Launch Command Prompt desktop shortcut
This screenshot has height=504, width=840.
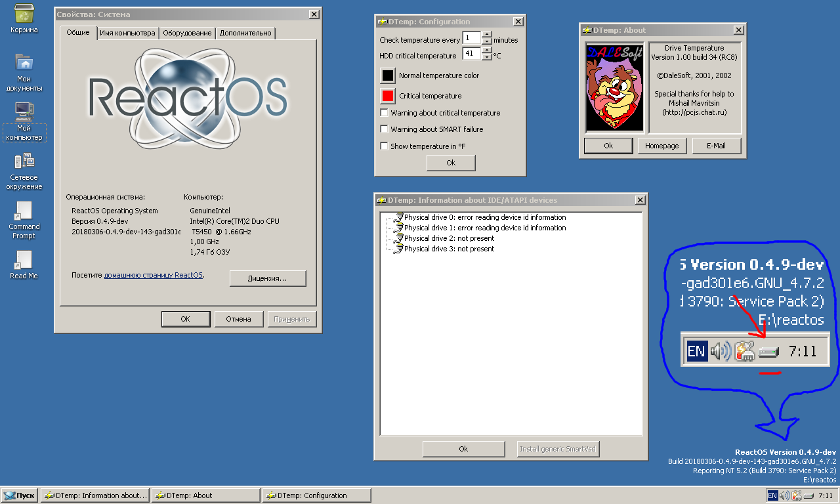[x=24, y=211]
